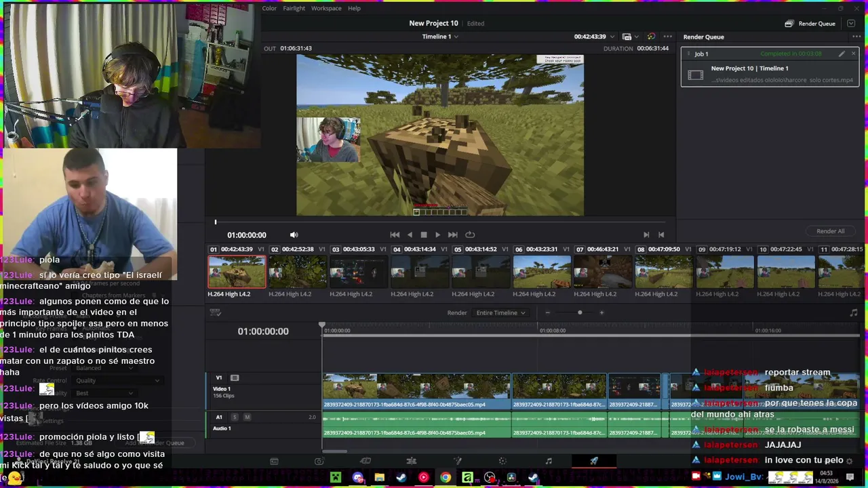Open the Color menu

pos(269,8)
